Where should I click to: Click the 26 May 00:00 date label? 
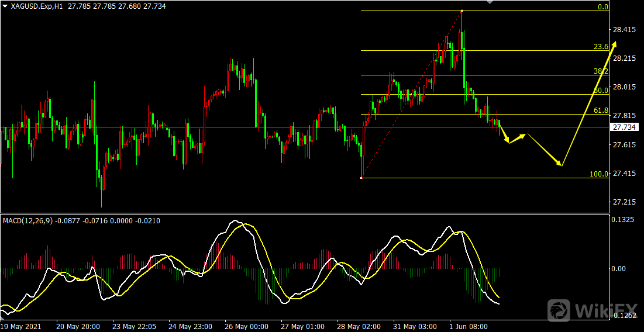click(246, 326)
